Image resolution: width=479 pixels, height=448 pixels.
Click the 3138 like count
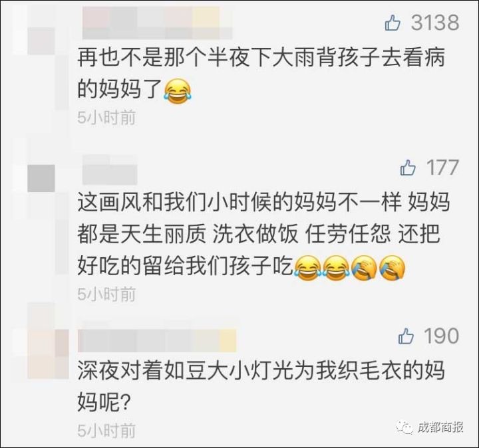pyautogui.click(x=435, y=23)
